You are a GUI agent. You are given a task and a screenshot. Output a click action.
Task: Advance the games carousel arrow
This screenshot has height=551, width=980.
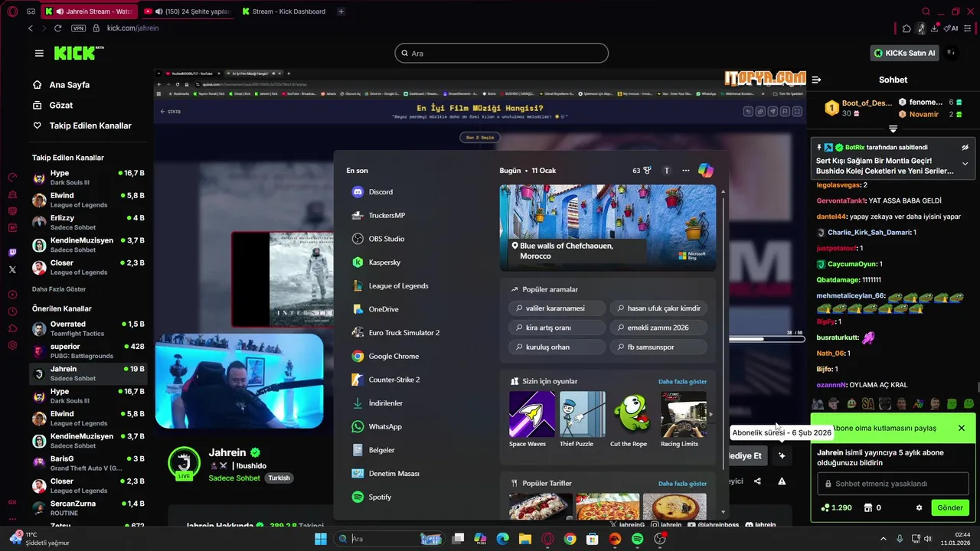coord(711,414)
